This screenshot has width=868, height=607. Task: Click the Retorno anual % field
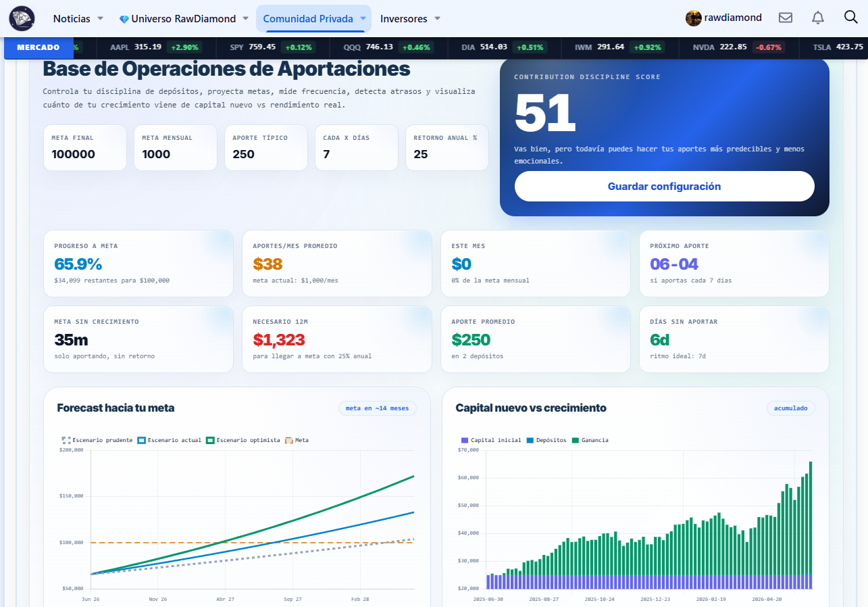(x=447, y=147)
